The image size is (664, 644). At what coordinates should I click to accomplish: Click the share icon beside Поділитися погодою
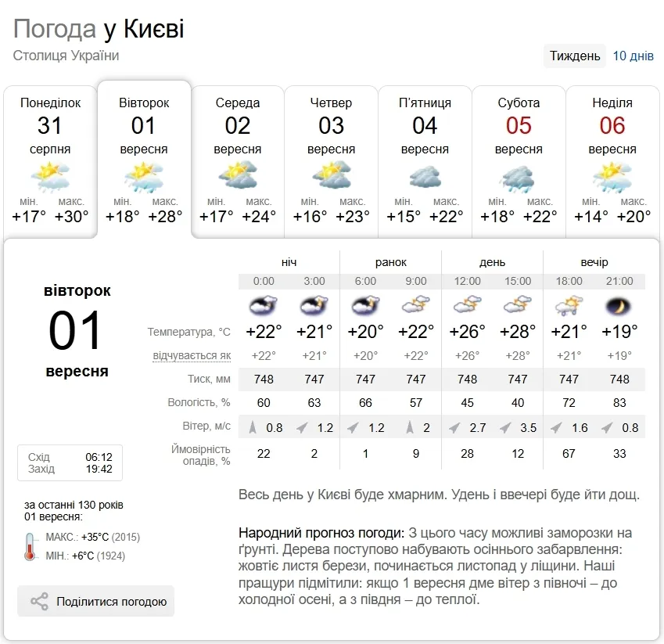39,601
